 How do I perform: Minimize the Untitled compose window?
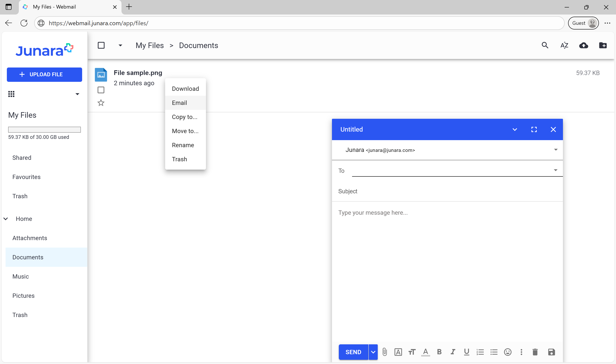coord(515,129)
